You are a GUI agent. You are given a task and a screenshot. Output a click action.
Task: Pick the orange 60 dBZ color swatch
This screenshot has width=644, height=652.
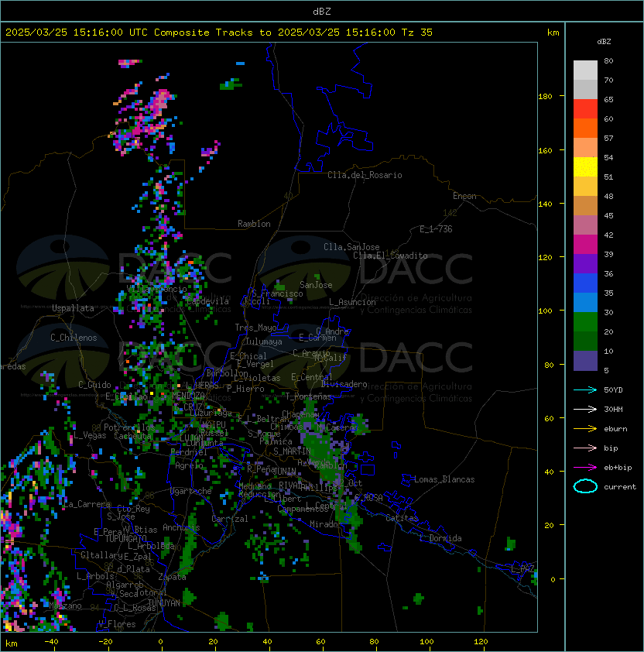coord(585,129)
